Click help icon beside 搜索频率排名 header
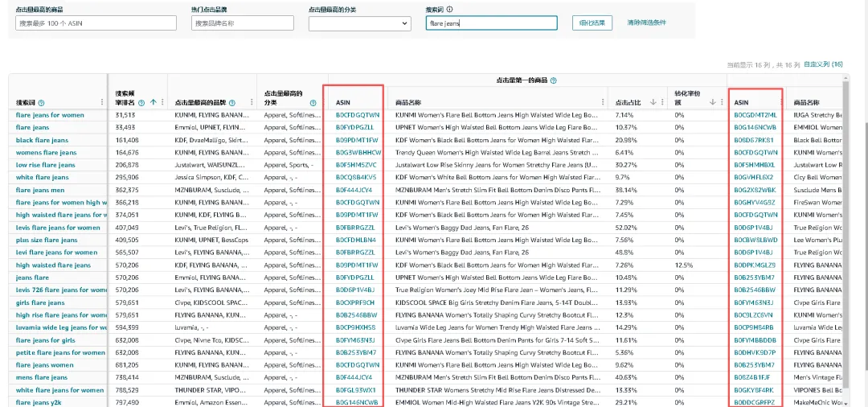 141,102
